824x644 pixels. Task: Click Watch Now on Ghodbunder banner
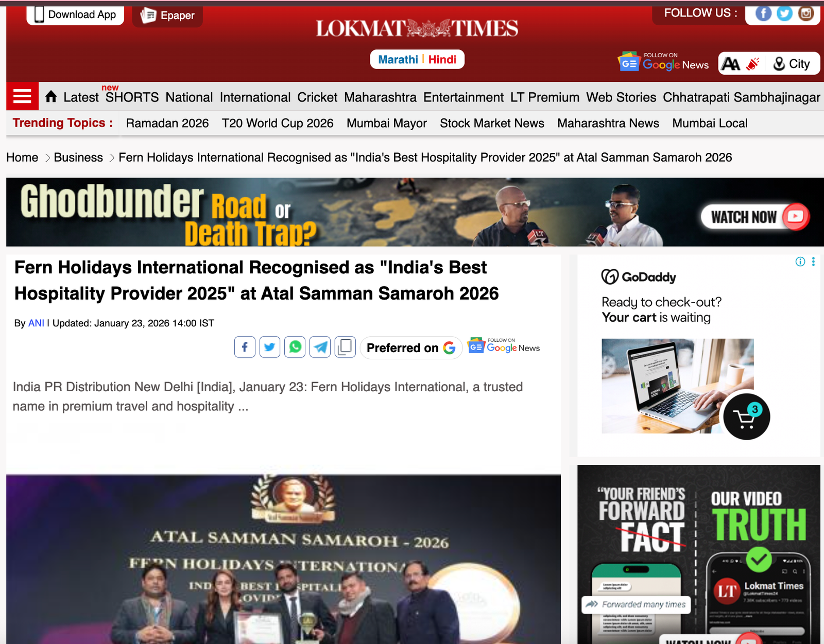point(754,217)
